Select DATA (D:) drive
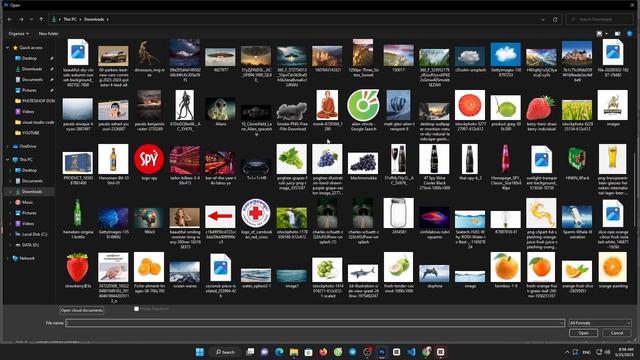Image resolution: width=640 pixels, height=360 pixels. 31,245
